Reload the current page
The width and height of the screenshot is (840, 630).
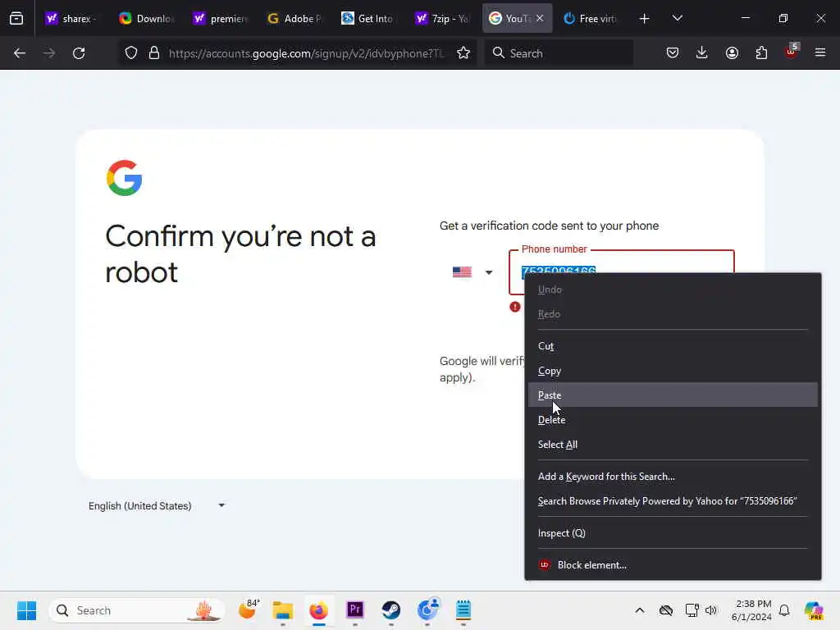point(79,53)
